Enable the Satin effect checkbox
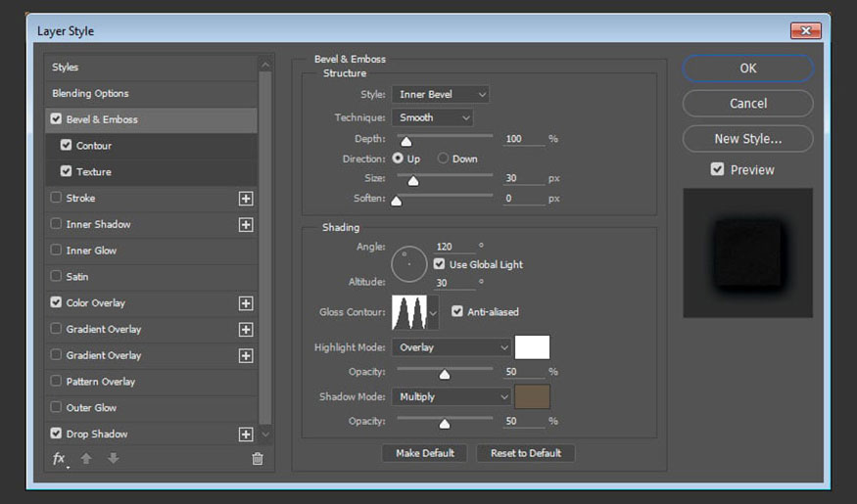The image size is (857, 504). 56,276
